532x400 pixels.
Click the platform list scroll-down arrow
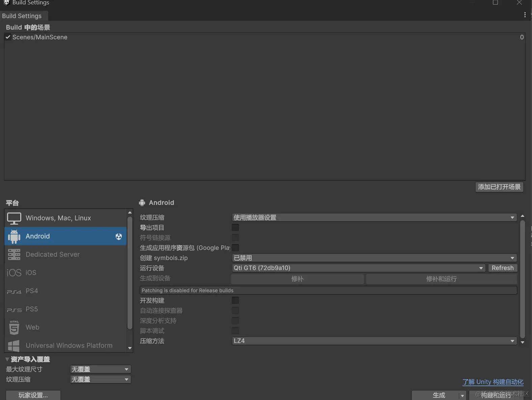pyautogui.click(x=130, y=348)
